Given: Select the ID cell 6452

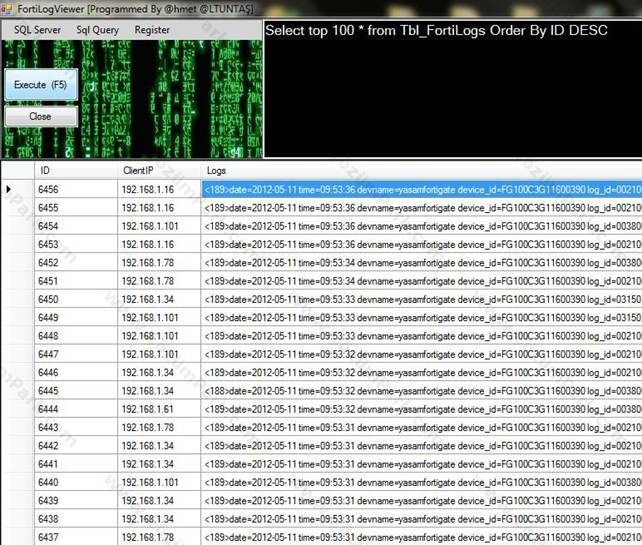Looking at the screenshot, I should coord(76,262).
